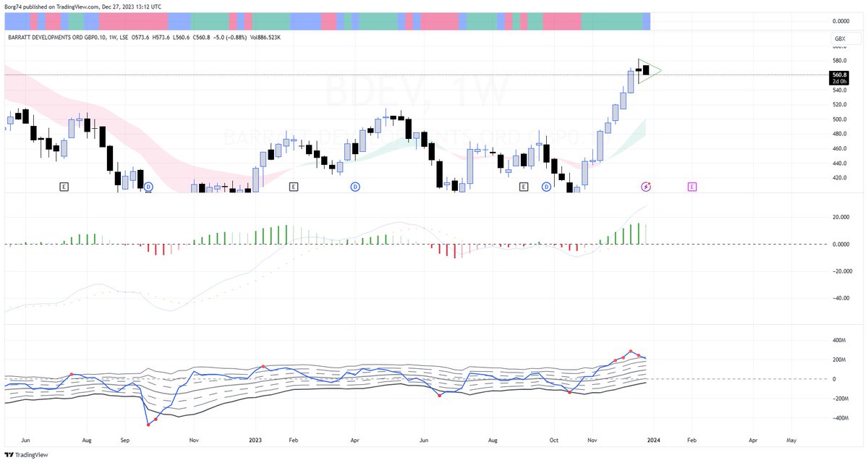This screenshot has width=868, height=463.
Task: Click the magenta upcoming earnings "E" icon near 2024
Action: (x=692, y=186)
